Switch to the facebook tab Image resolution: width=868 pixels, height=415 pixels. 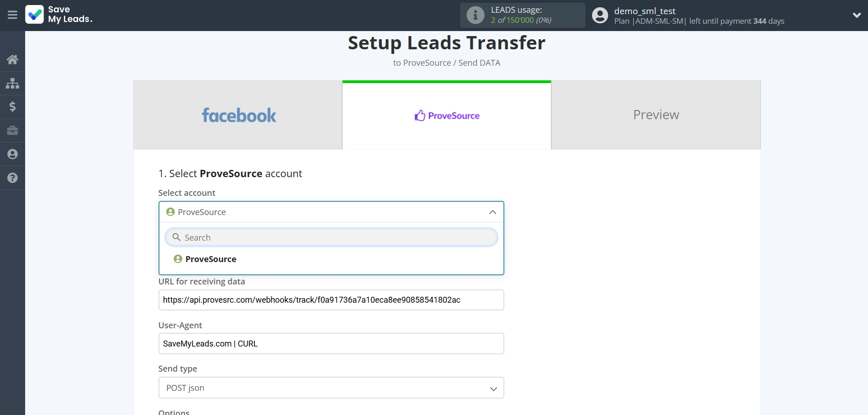(238, 115)
